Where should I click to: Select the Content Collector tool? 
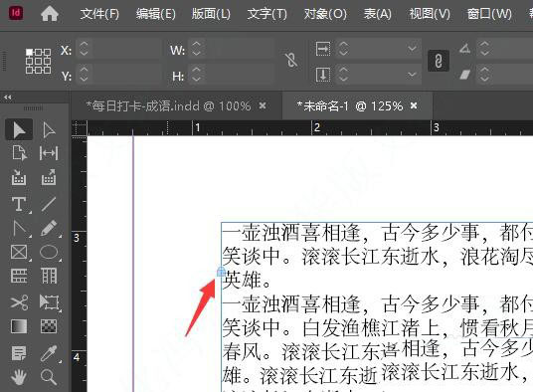(19, 177)
